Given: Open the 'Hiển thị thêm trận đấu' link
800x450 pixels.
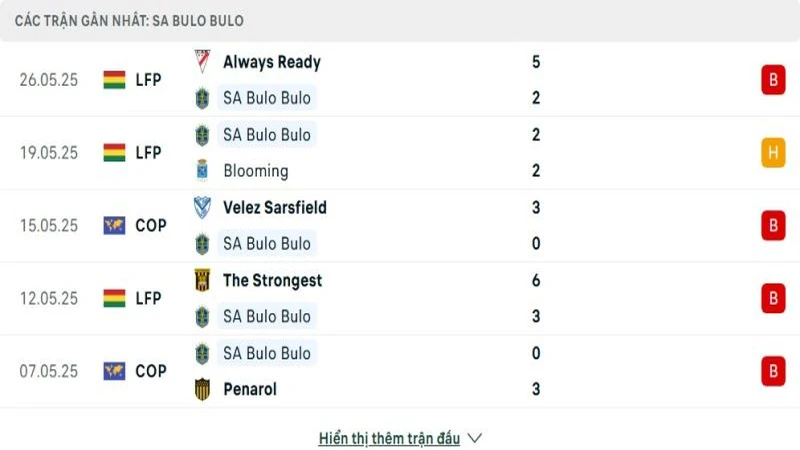Looking at the screenshot, I should [x=389, y=438].
